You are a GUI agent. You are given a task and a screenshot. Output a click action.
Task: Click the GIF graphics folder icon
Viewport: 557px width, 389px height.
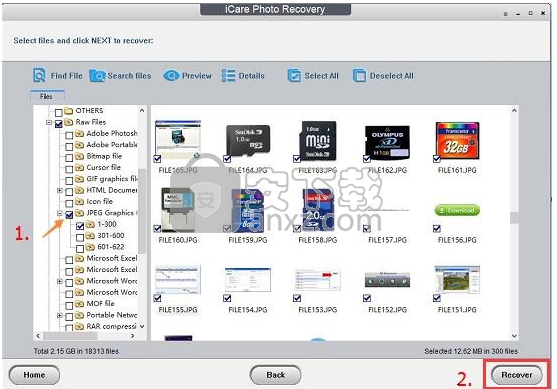pyautogui.click(x=80, y=179)
